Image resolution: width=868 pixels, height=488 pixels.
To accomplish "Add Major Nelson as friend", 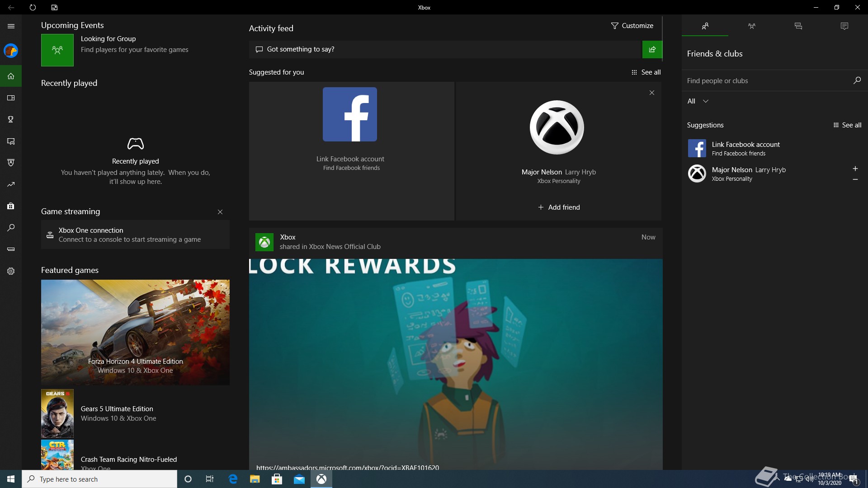I will (x=559, y=207).
